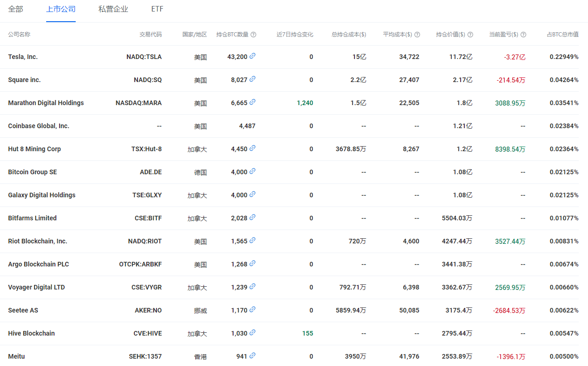The image size is (588, 366).
Task: Show help tooltip for 平均成本($) column
Action: tap(417, 35)
